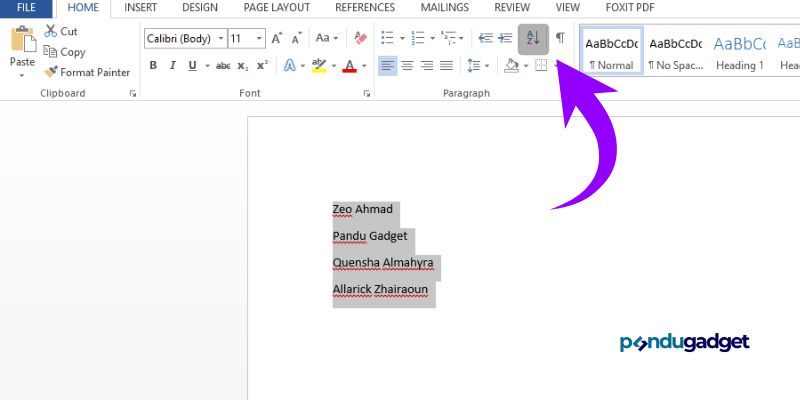
Task: Toggle Italic formatting
Action: [174, 66]
